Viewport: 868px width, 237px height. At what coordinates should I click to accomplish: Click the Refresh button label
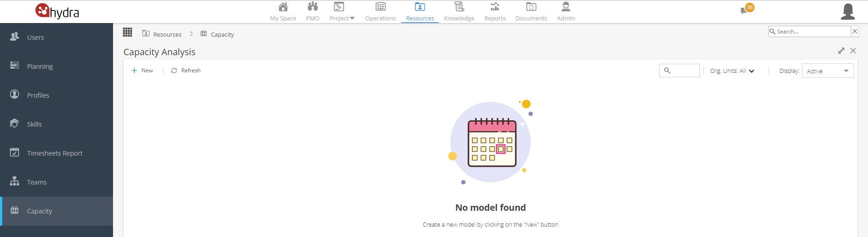[x=191, y=71]
